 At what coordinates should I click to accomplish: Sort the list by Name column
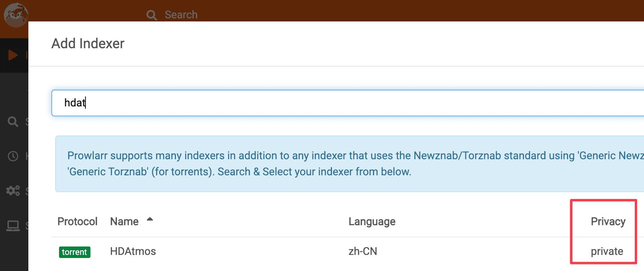tap(124, 222)
